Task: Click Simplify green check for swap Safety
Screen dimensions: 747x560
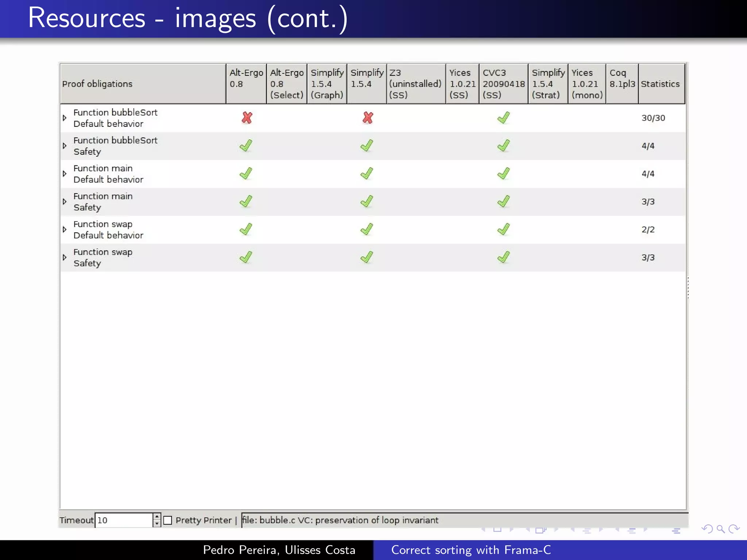Action: coord(367,257)
